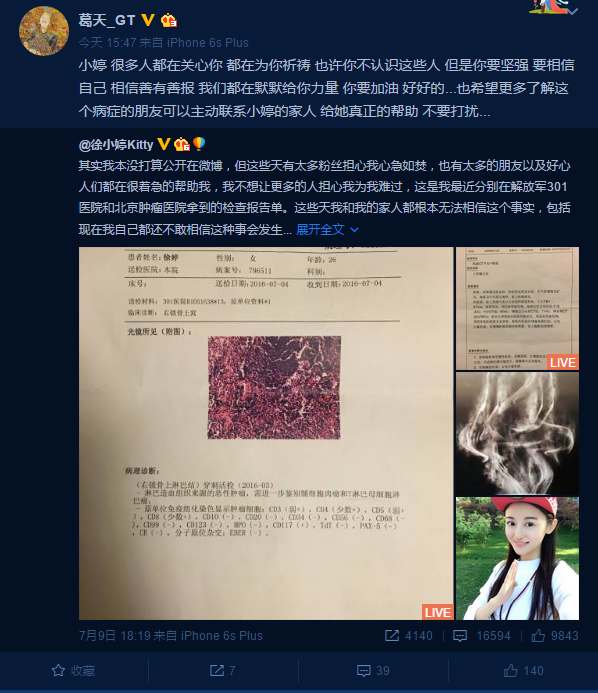Click the membership crown icon beside 葛天_GT
Image resolution: width=598 pixels, height=693 pixels.
pyautogui.click(x=168, y=20)
